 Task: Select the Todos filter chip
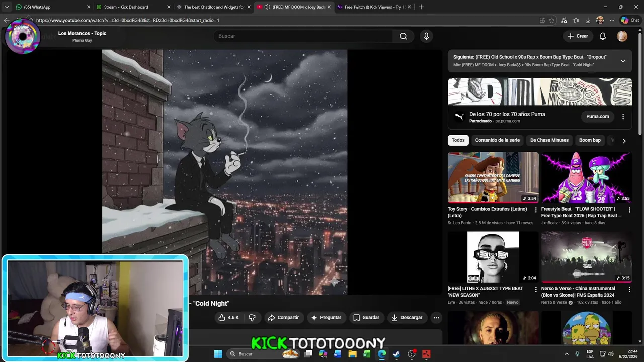coord(458,140)
